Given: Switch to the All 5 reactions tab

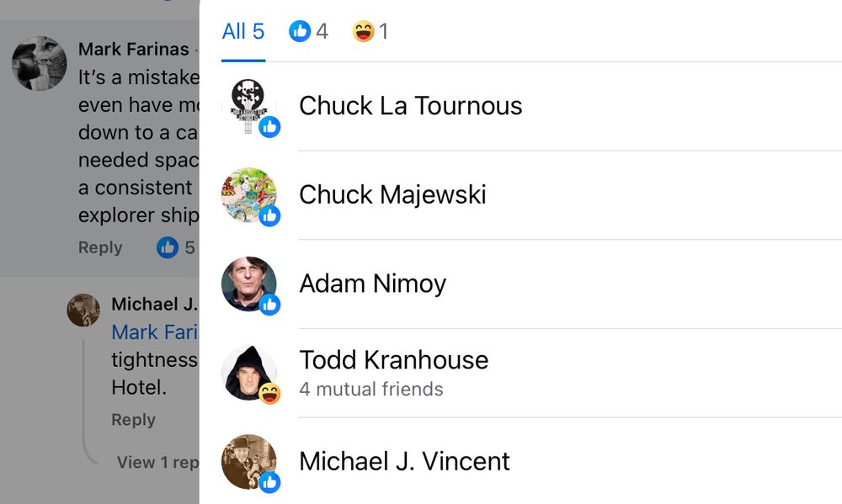Looking at the screenshot, I should (x=243, y=31).
